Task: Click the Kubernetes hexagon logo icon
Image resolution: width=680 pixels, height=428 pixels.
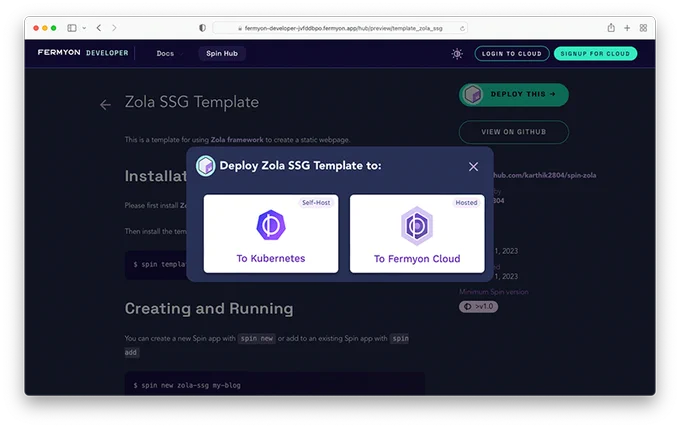Action: click(x=271, y=225)
